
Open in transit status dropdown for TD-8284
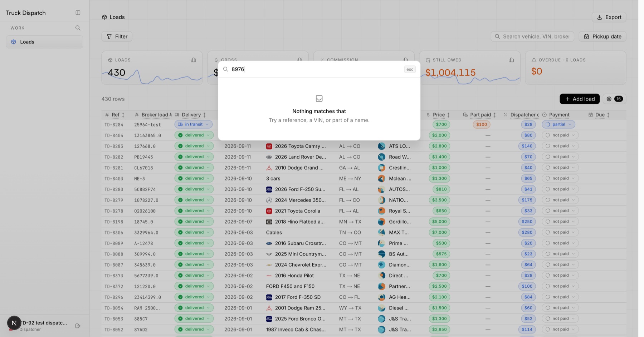tap(194, 124)
